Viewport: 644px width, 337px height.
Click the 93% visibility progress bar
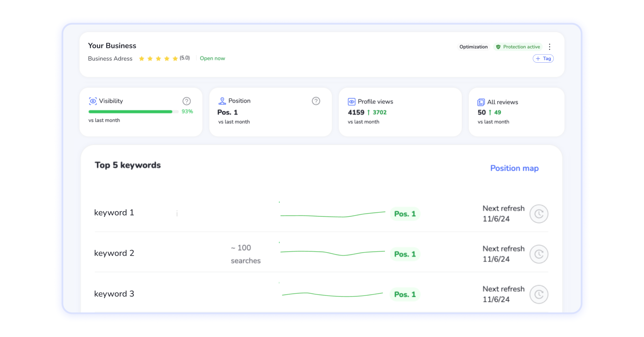point(131,111)
